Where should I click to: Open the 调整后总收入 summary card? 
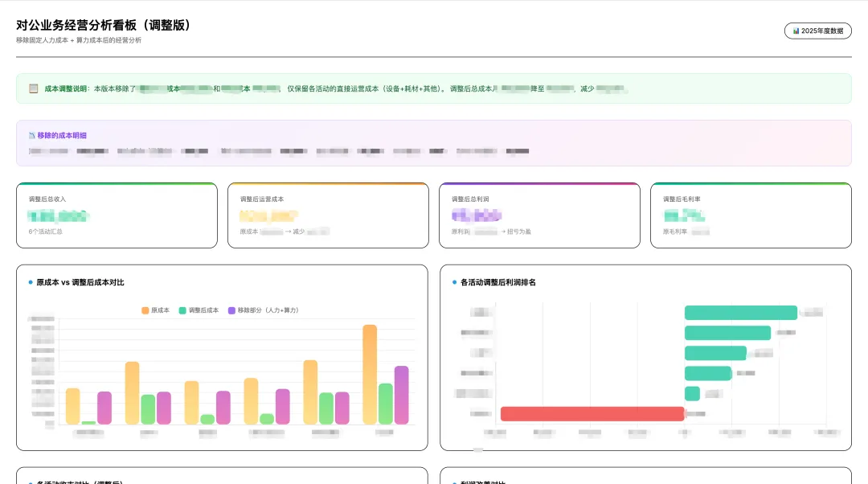tap(117, 215)
